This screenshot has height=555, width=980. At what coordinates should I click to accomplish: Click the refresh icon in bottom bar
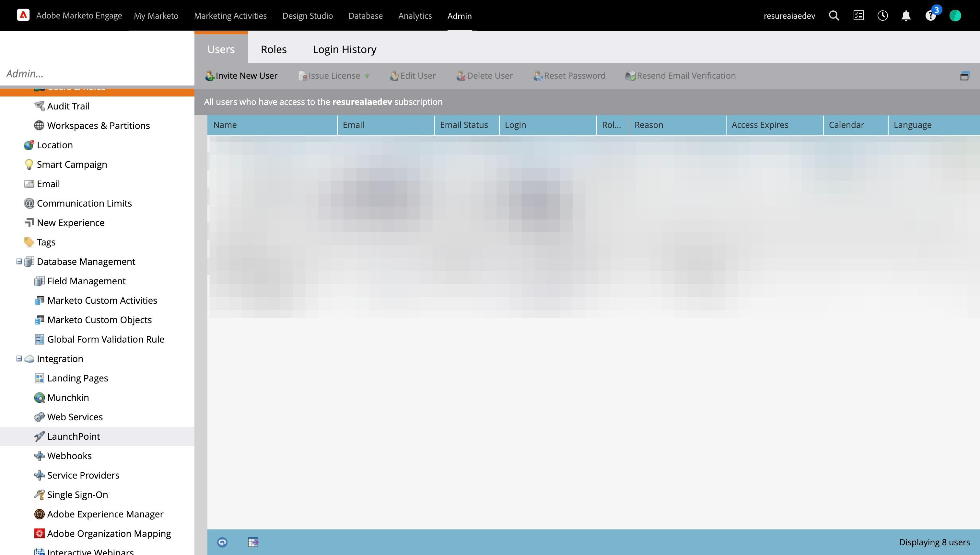[x=222, y=542]
